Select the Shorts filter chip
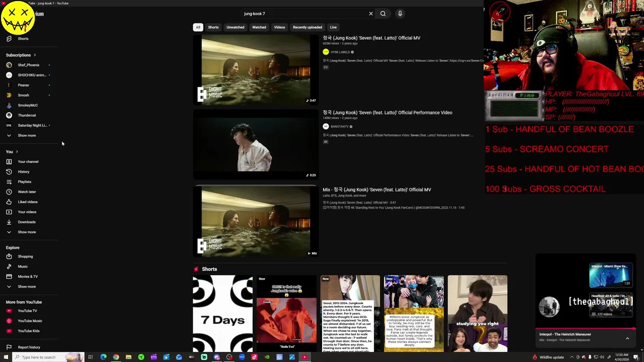The image size is (644, 362). click(x=213, y=27)
